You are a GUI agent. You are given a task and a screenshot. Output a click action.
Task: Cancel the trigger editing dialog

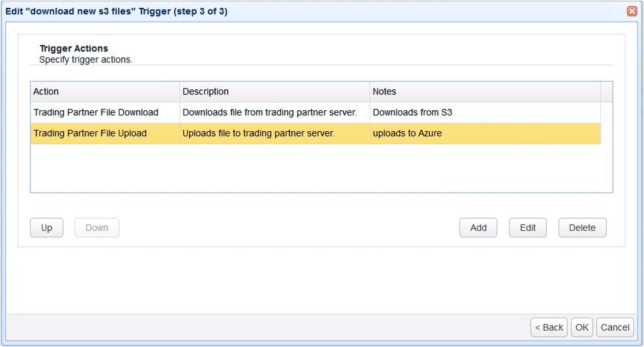615,327
